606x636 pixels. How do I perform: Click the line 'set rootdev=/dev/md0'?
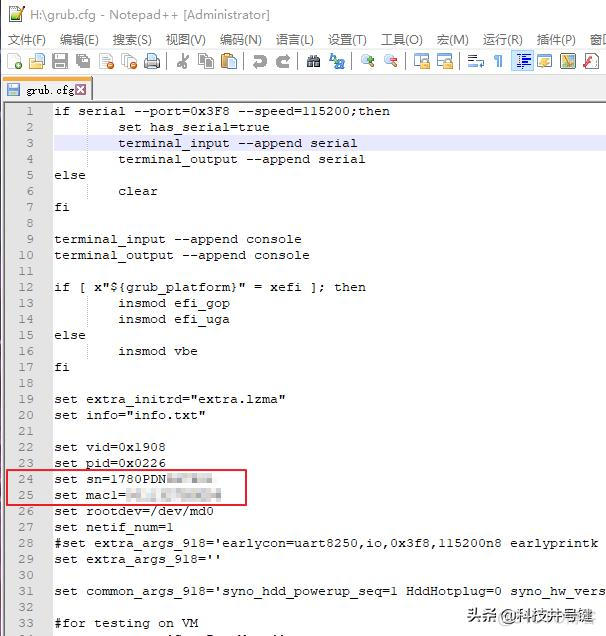coord(134,511)
